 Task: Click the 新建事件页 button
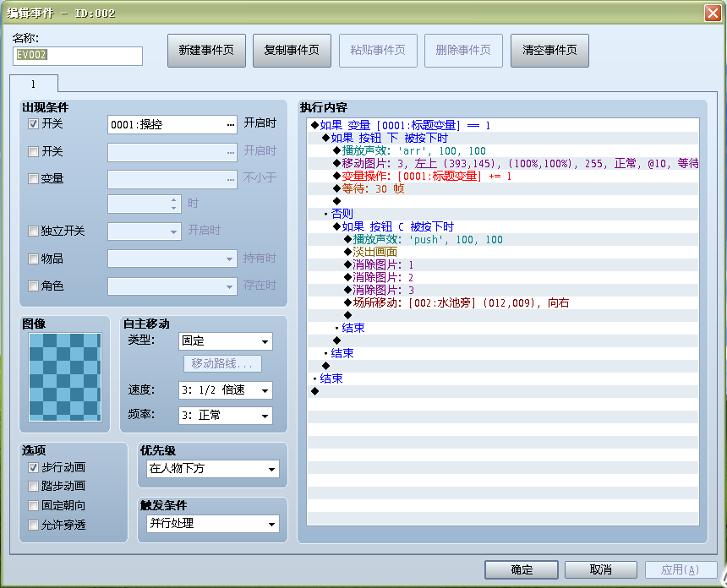(206, 51)
